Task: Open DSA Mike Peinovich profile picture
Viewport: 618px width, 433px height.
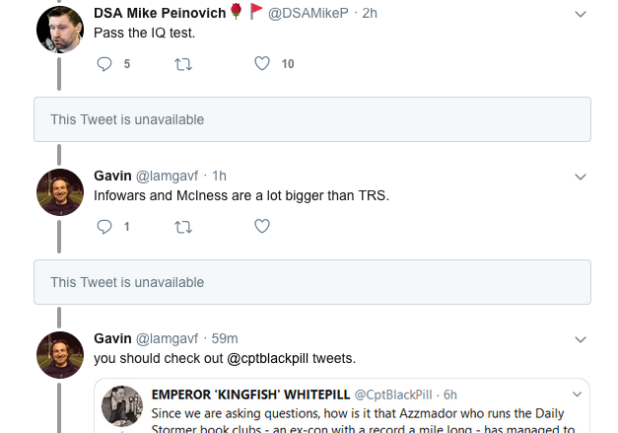Action: tap(59, 29)
